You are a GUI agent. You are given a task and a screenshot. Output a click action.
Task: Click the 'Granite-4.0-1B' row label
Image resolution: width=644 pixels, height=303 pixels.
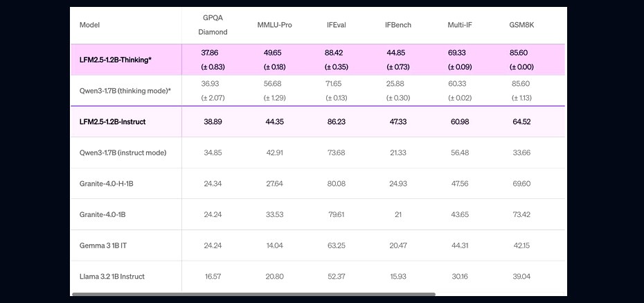tap(102, 215)
